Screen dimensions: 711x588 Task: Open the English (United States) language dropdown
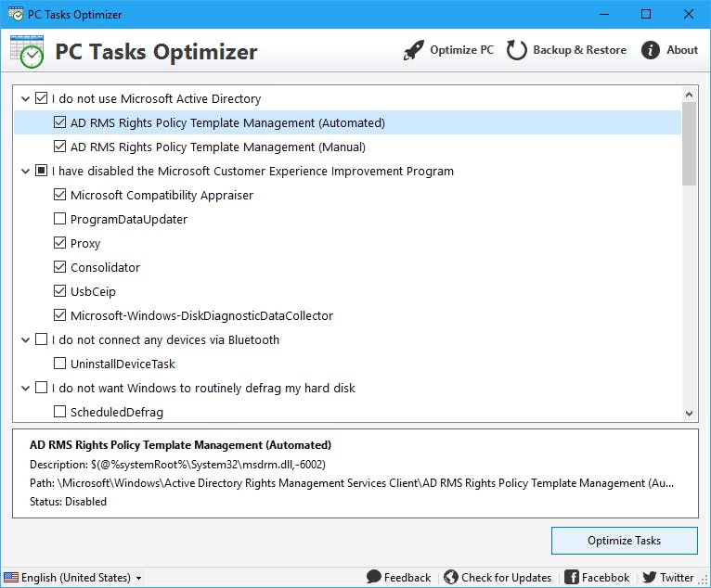(74, 578)
